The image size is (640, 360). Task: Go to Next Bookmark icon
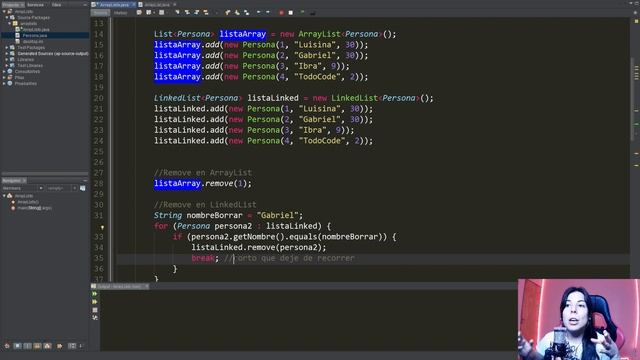tap(237, 13)
